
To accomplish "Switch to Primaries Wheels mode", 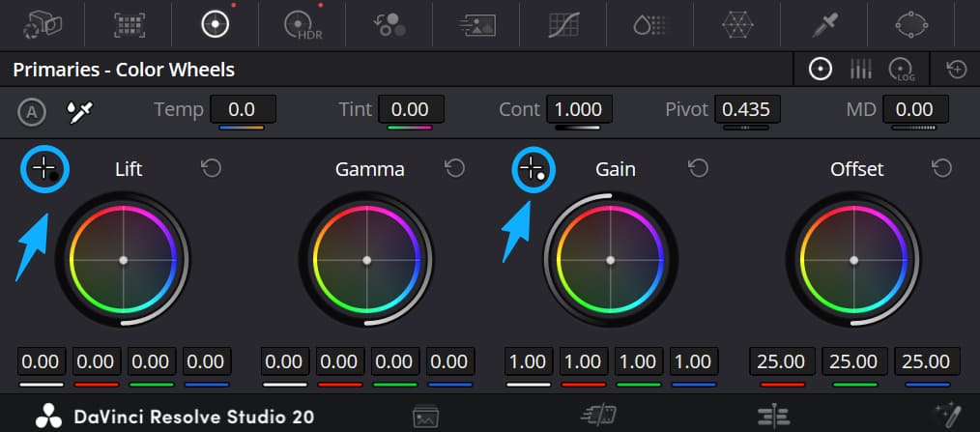I will [x=820, y=70].
